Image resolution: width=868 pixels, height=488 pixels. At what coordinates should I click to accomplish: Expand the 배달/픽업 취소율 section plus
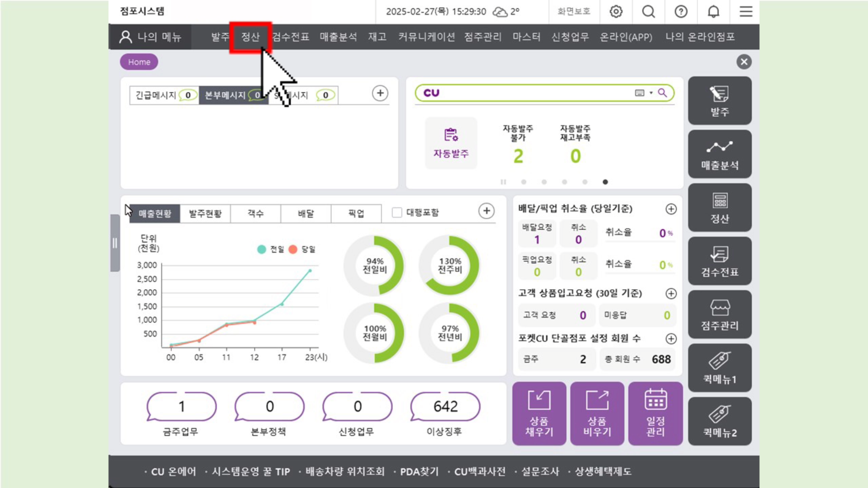point(671,209)
